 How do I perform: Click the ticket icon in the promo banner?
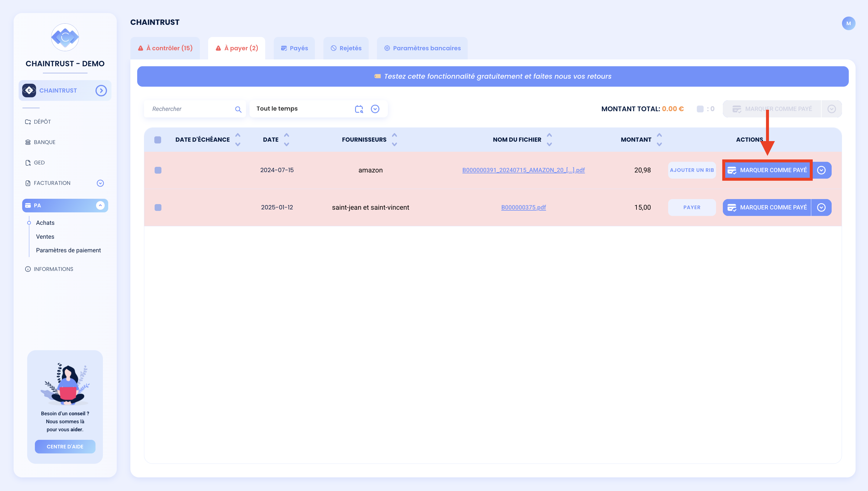point(378,76)
